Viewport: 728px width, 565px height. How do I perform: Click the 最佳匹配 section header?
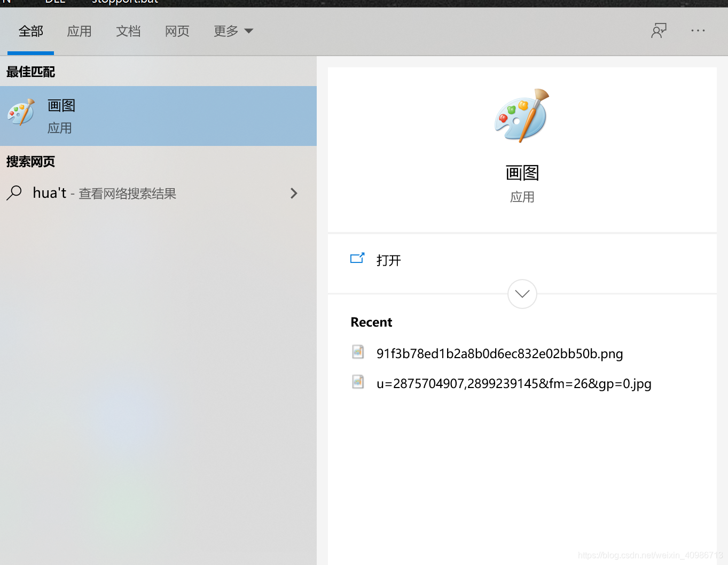[30, 72]
